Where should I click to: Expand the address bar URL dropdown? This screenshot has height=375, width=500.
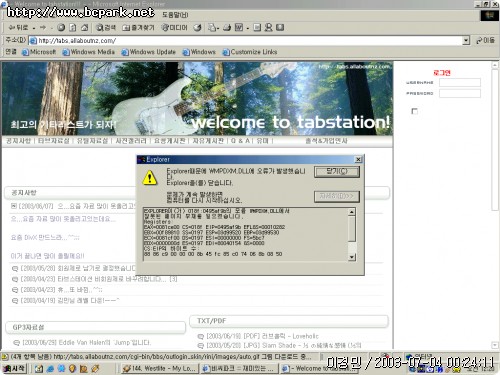466,41
